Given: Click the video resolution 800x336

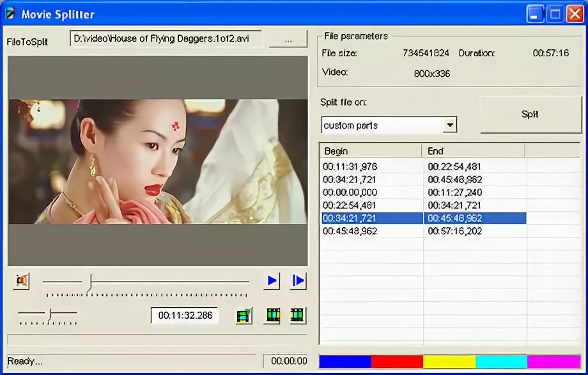Looking at the screenshot, I should pos(431,74).
